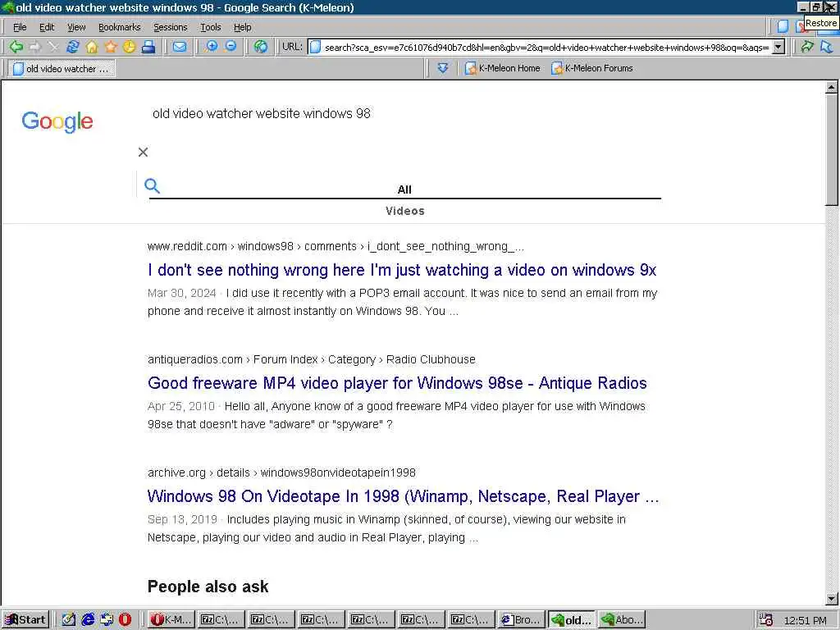Image resolution: width=840 pixels, height=630 pixels.
Task: Open 'Good freeware MP4 video player' result
Action: pos(397,383)
